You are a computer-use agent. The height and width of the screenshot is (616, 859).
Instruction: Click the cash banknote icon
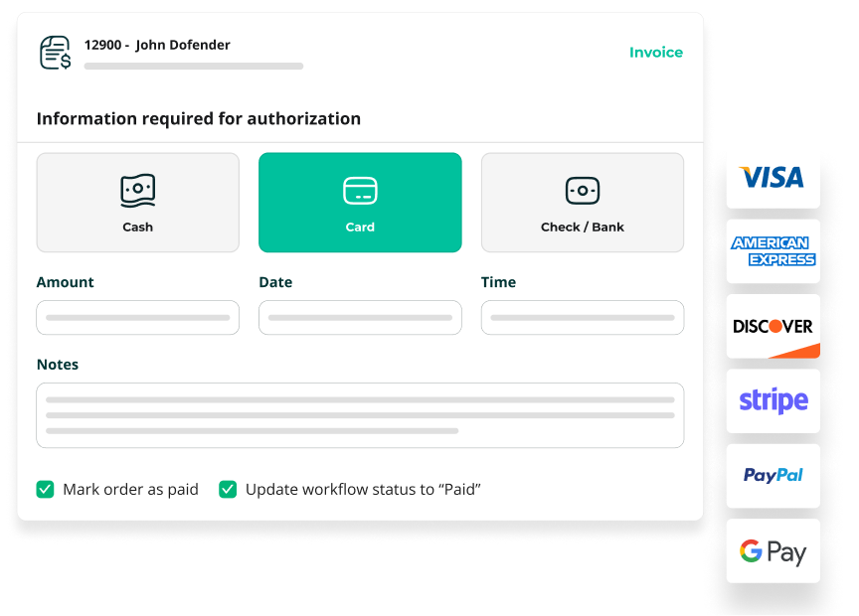[x=137, y=190]
